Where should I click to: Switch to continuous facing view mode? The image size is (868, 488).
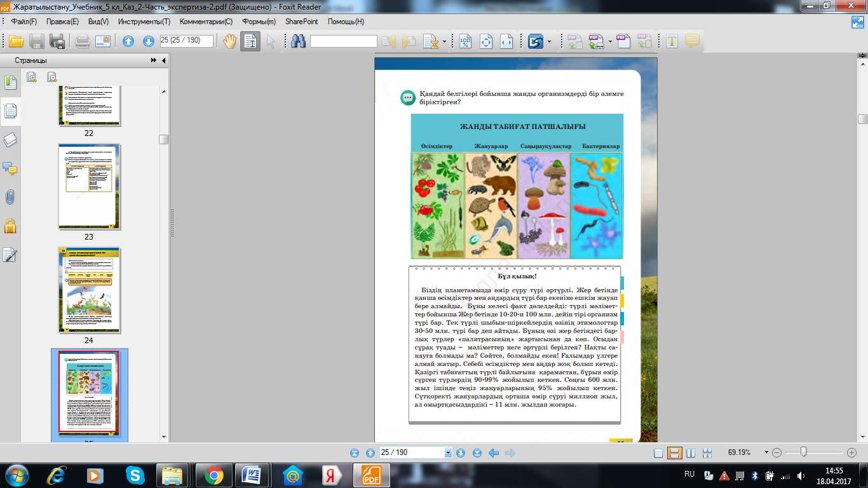click(x=707, y=453)
